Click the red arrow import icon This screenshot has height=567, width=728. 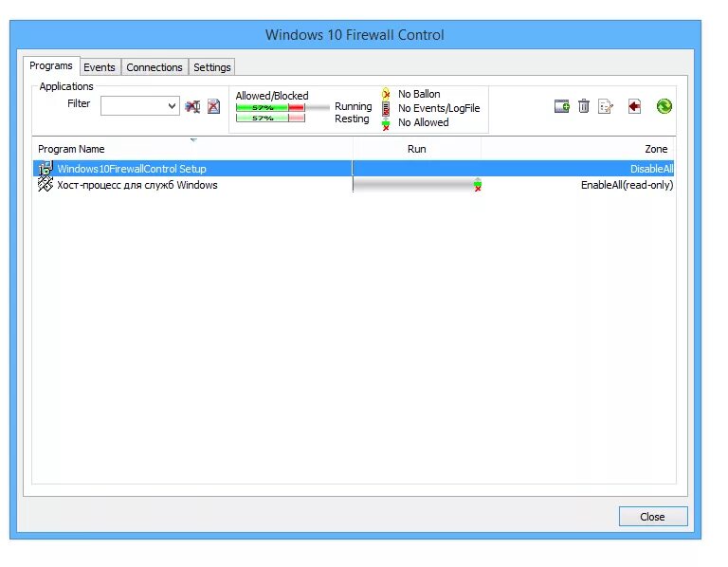pos(634,106)
